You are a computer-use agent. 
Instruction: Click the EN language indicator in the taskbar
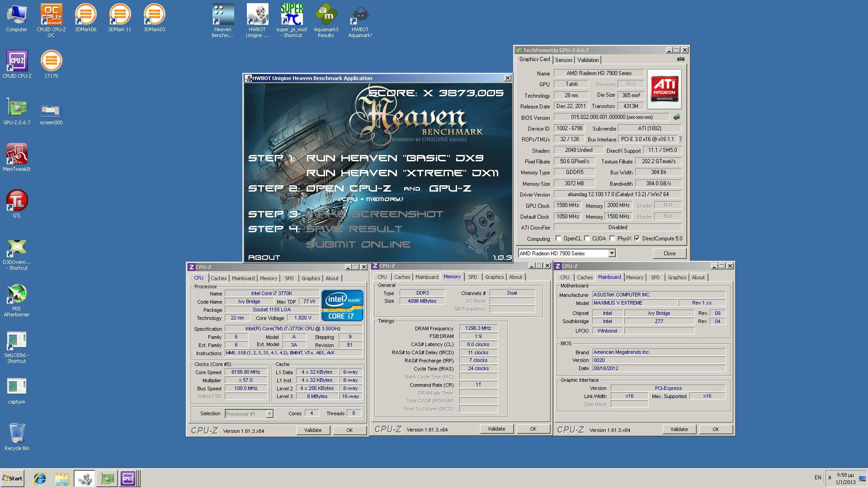818,478
